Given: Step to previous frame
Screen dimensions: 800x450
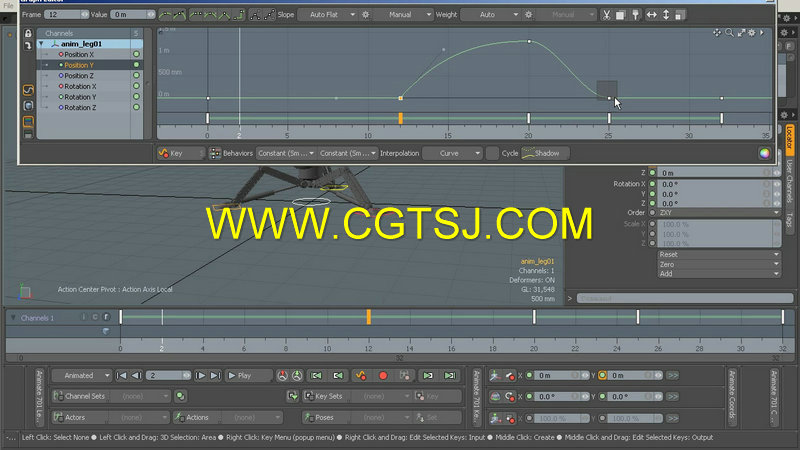Looking at the screenshot, I should point(136,376).
